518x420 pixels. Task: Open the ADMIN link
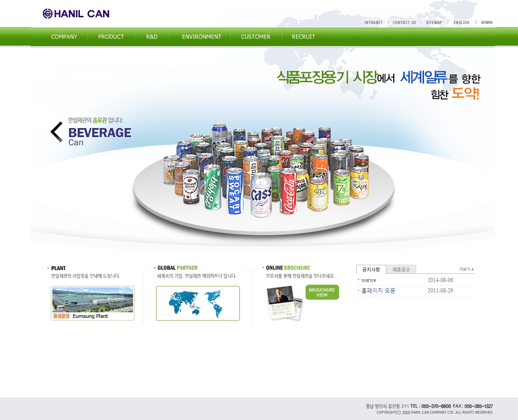point(487,22)
